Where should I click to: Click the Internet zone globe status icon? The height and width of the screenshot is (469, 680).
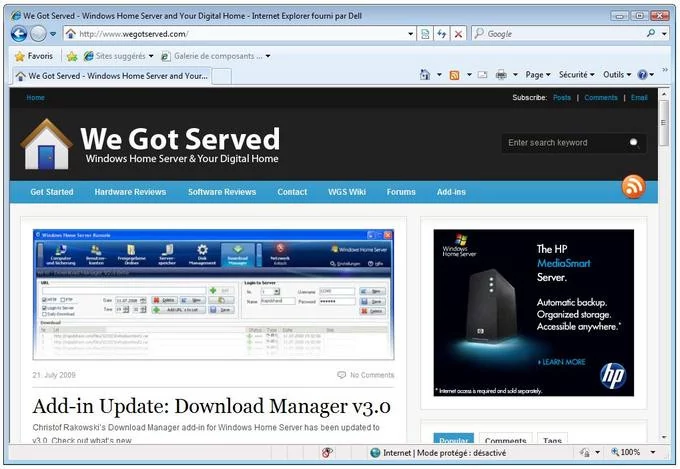[x=376, y=453]
